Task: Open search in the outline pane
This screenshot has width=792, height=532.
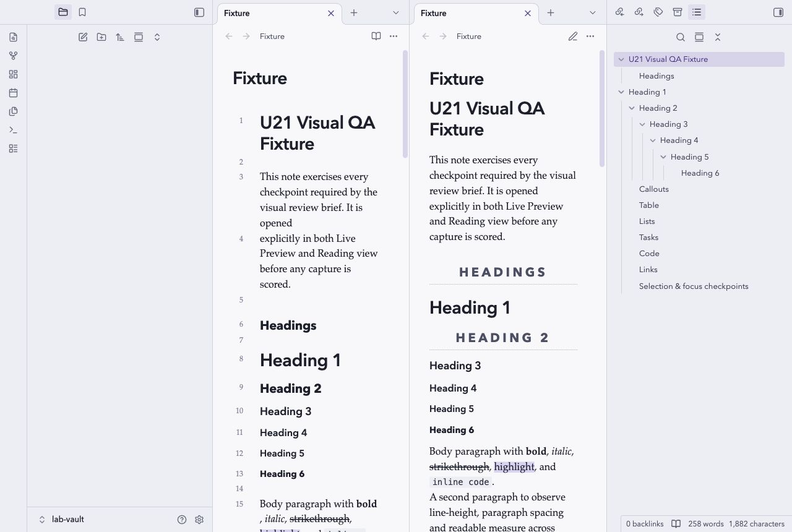Action: [681, 37]
